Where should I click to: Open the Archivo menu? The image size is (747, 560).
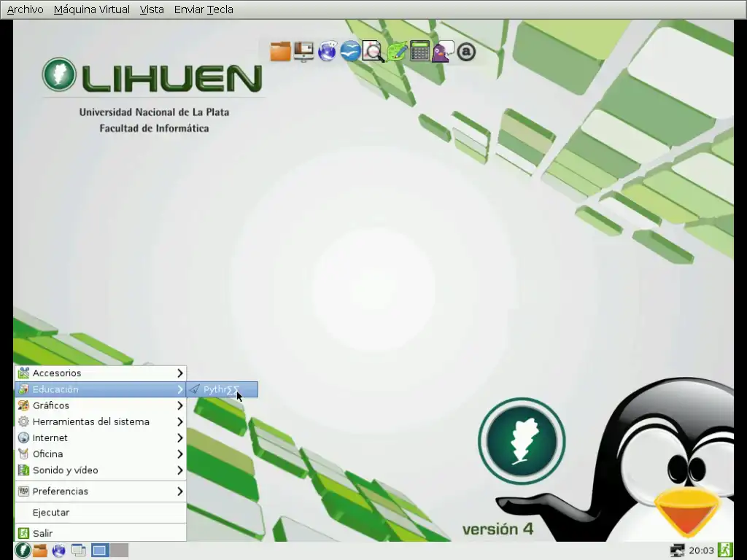(26, 9)
